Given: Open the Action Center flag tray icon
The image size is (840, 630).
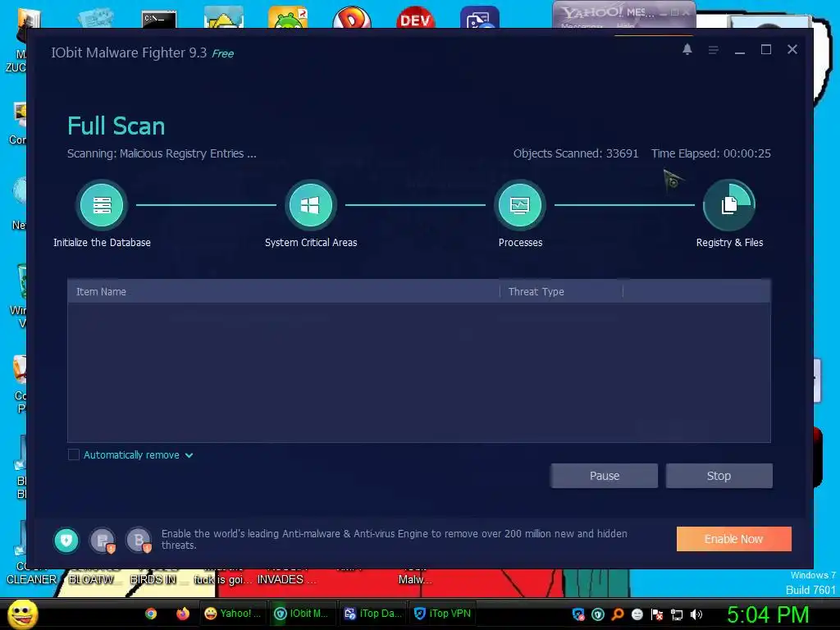Looking at the screenshot, I should coord(657,614).
